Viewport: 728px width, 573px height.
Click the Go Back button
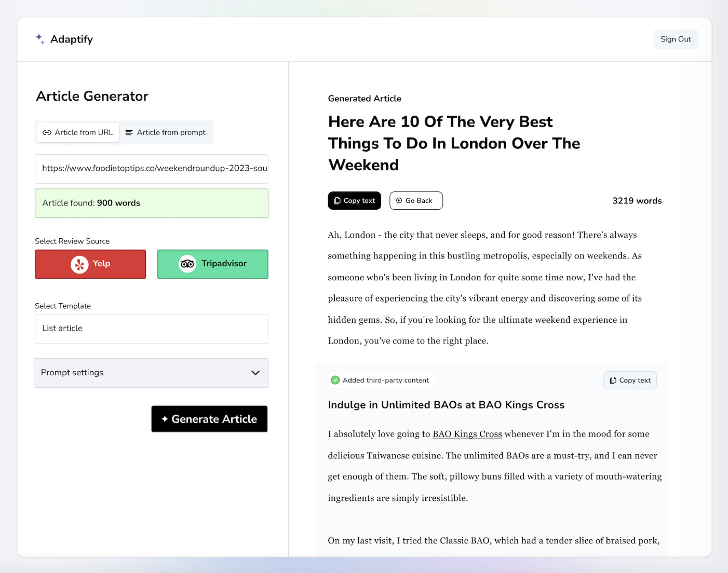pos(416,200)
